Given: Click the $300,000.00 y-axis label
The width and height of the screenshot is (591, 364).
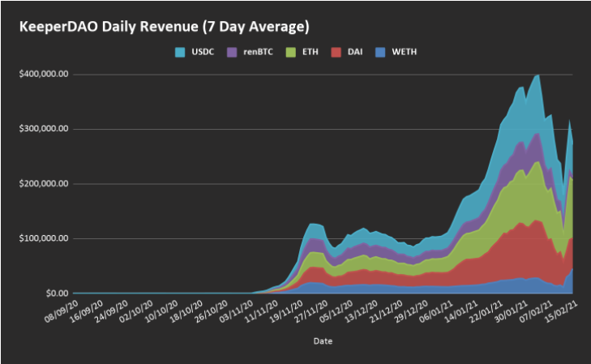Looking at the screenshot, I should [x=44, y=128].
